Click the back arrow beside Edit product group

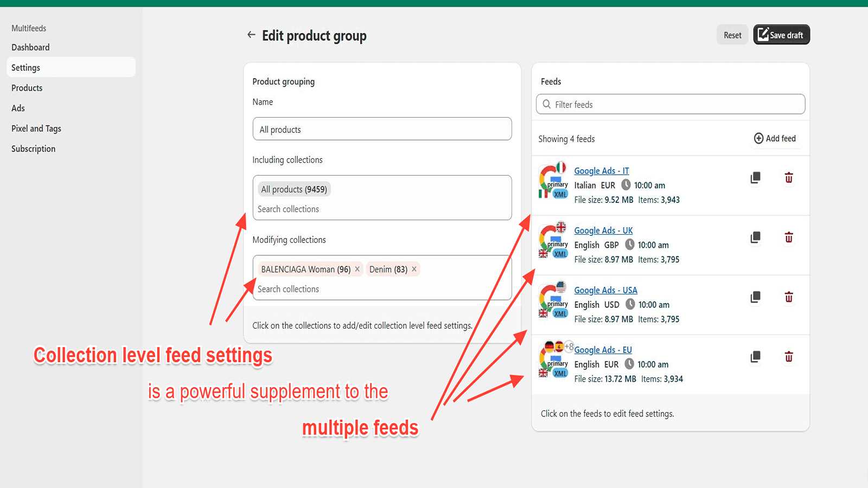(251, 35)
